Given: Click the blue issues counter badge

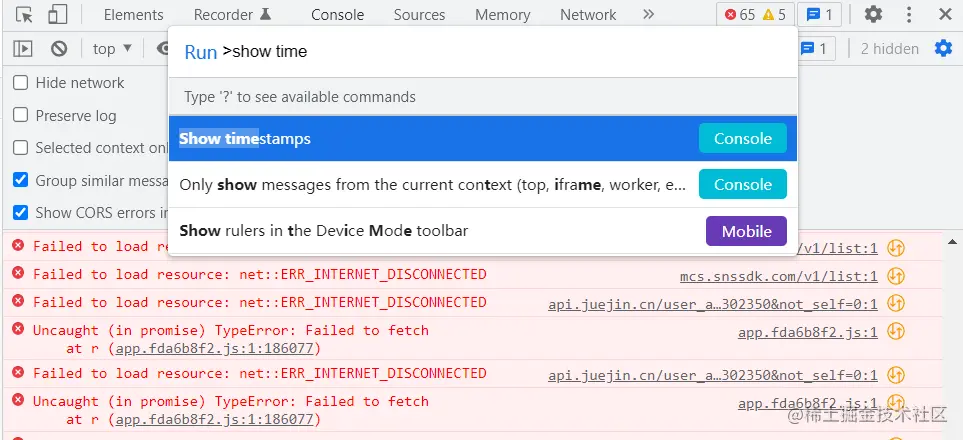Looking at the screenshot, I should [x=821, y=14].
